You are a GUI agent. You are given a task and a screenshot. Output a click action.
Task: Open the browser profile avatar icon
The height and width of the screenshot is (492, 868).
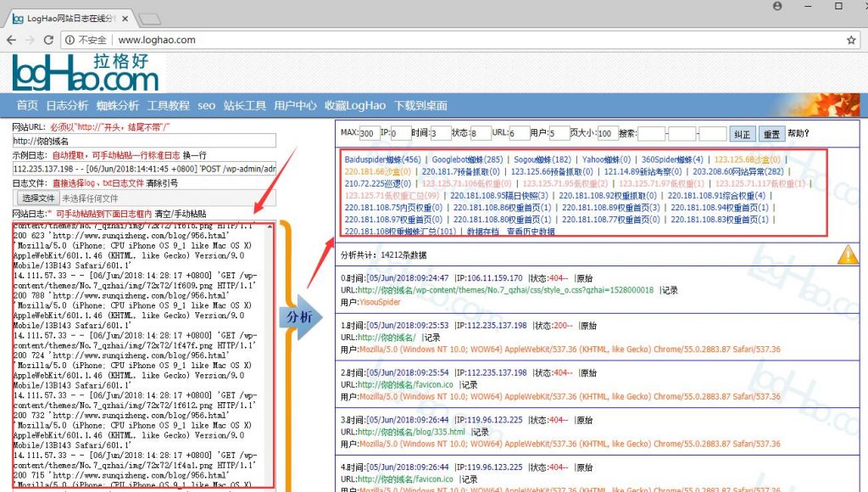tap(777, 6)
